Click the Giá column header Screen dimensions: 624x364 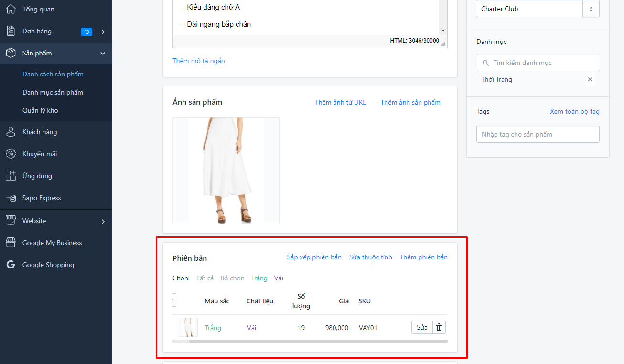[344, 301]
